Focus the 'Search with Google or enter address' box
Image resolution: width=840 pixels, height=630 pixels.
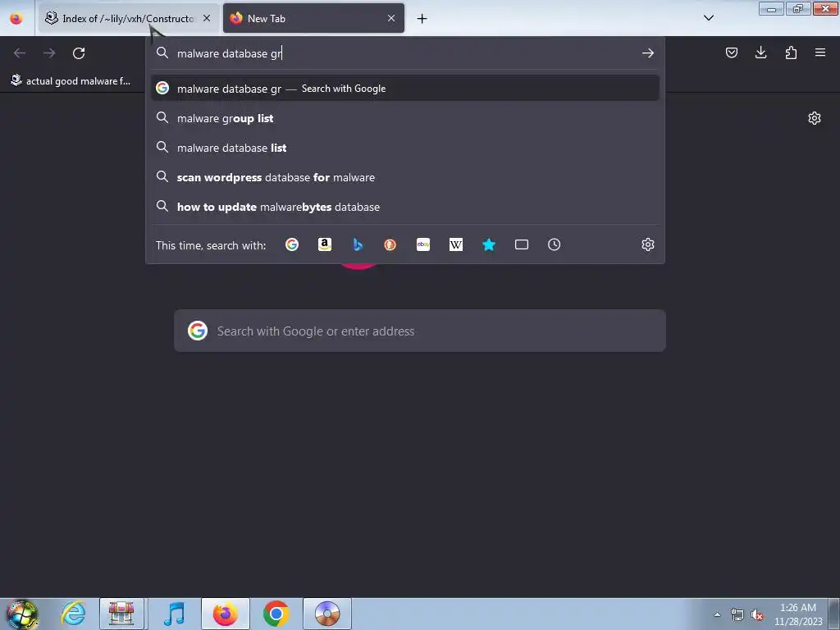[419, 331]
